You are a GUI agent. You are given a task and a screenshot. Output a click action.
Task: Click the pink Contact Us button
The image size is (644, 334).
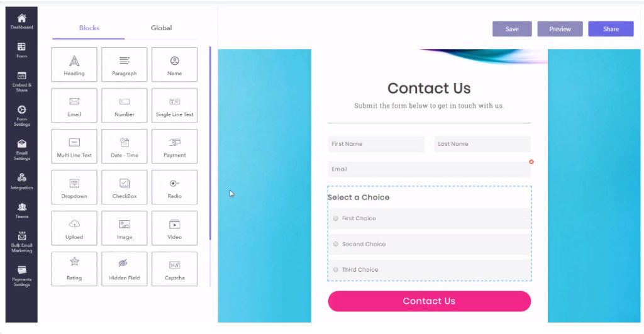(x=429, y=301)
